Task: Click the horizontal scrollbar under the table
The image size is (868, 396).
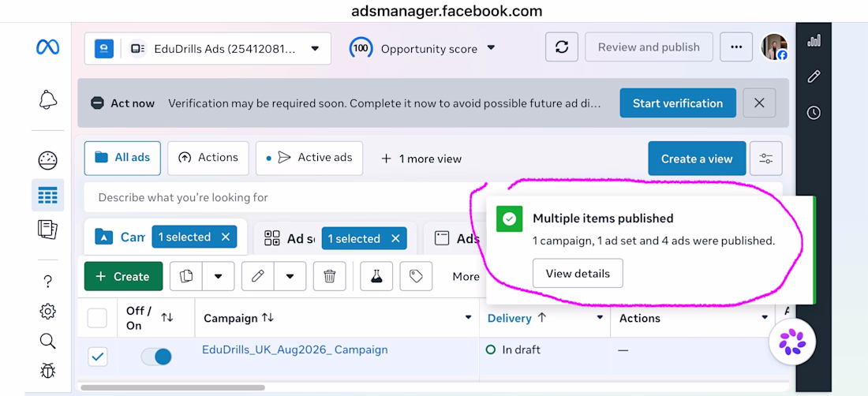Action: coord(173,387)
